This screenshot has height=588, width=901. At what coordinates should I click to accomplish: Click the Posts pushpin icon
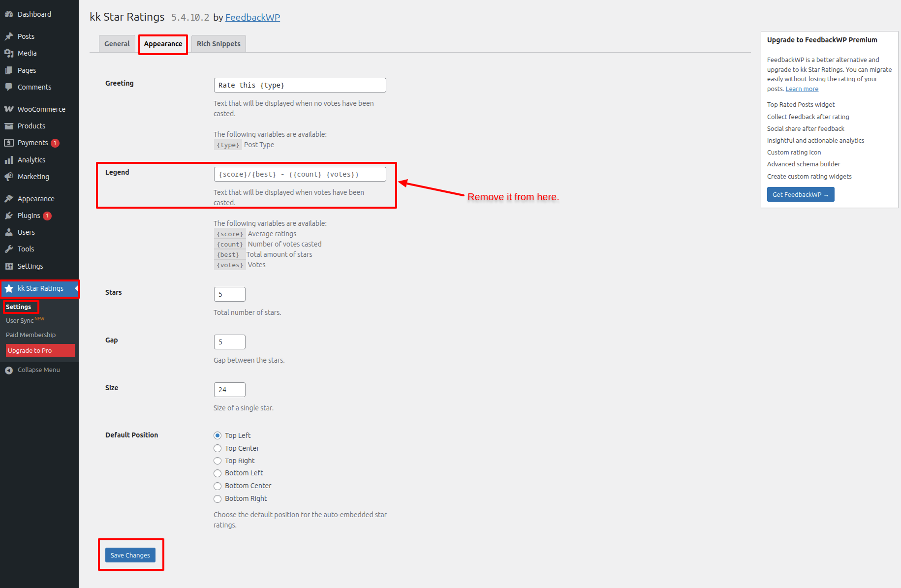[x=9, y=36]
